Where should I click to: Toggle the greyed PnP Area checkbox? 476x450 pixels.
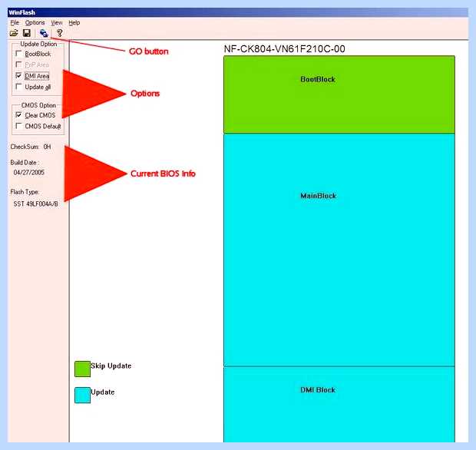click(19, 65)
